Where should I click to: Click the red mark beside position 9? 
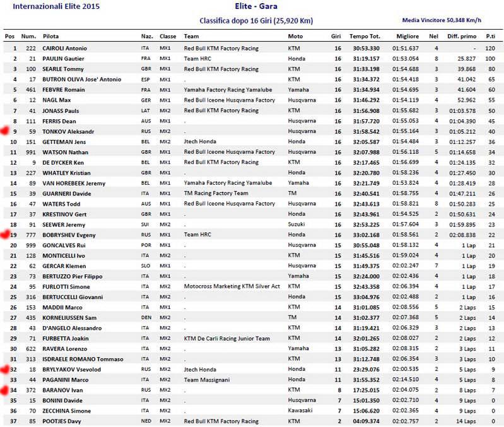(4, 131)
